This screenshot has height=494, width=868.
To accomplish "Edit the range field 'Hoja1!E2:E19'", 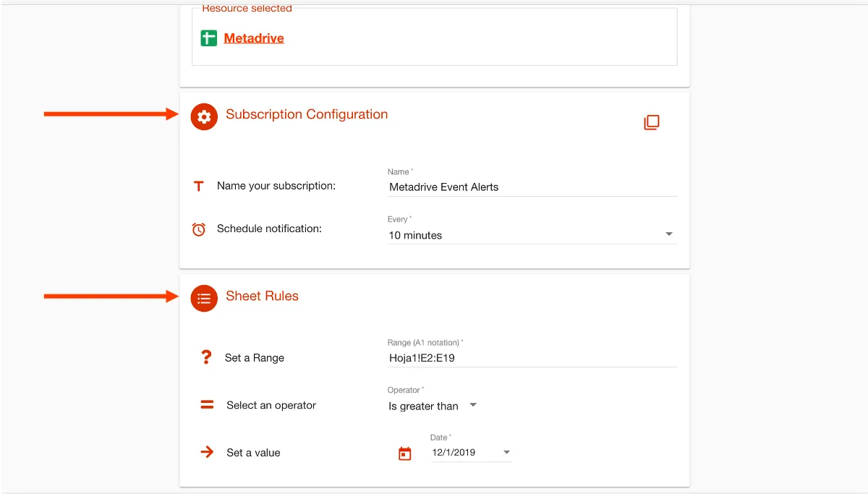I will pyautogui.click(x=532, y=357).
